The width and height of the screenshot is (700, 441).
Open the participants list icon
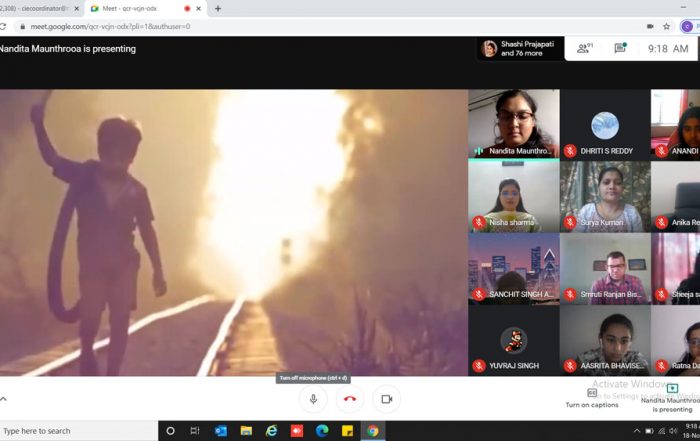coord(584,48)
